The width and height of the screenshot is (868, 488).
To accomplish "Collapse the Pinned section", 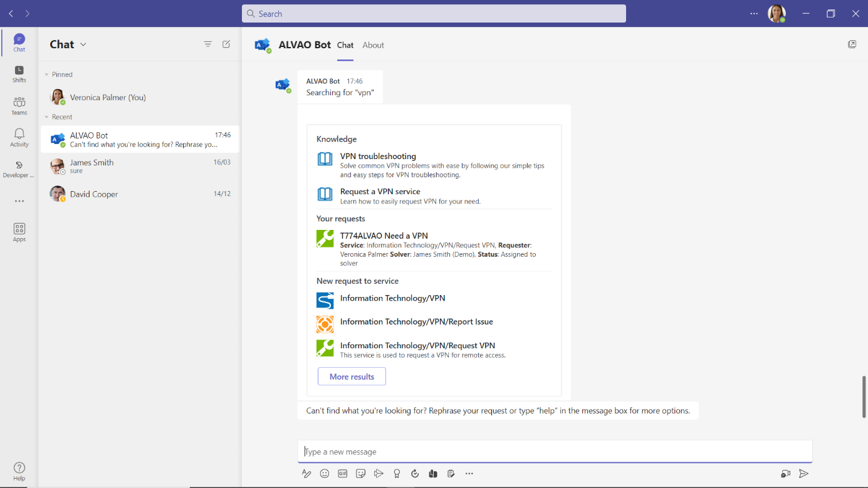I will pos(46,75).
